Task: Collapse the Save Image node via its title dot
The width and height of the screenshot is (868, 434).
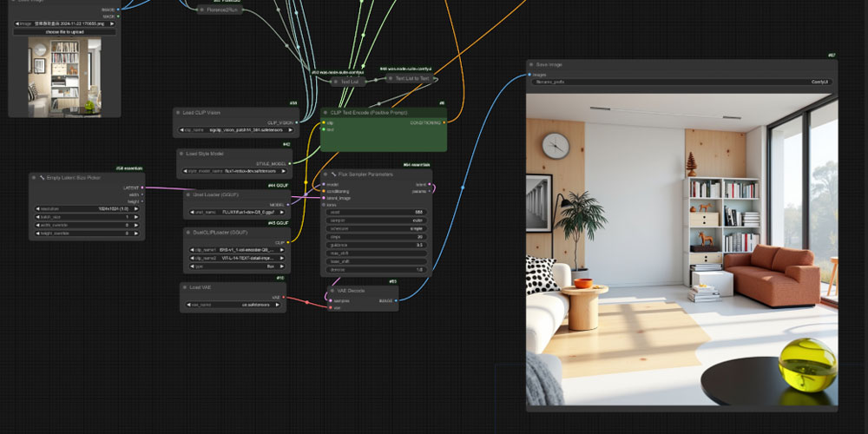Action: [x=531, y=65]
